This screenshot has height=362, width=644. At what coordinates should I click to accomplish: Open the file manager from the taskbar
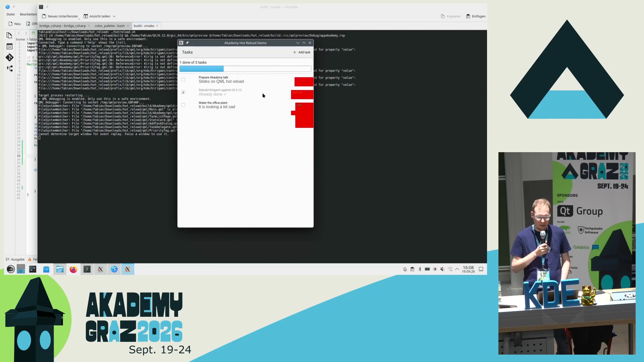coord(60,269)
